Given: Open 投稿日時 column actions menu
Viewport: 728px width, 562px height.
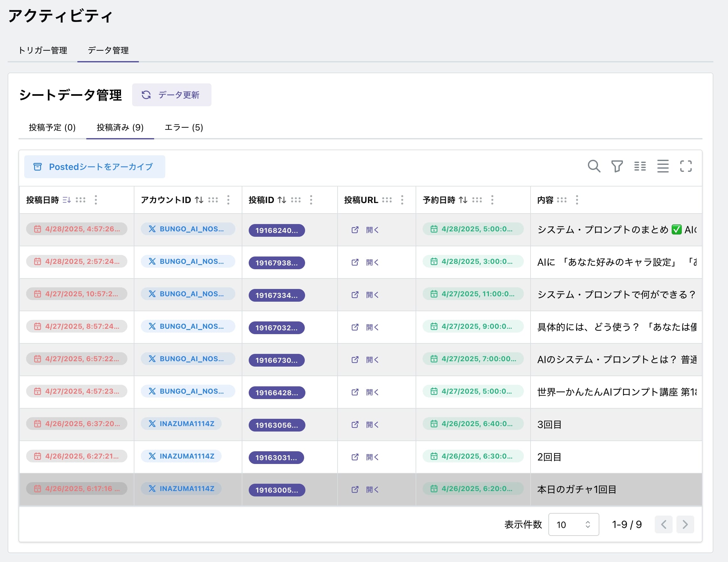Looking at the screenshot, I should click(x=96, y=200).
